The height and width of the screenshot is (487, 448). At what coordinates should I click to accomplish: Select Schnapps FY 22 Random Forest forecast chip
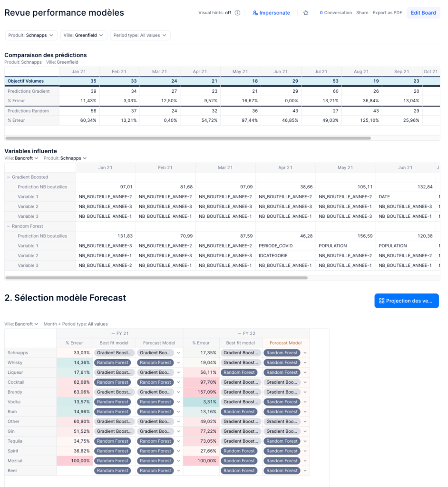[282, 353]
